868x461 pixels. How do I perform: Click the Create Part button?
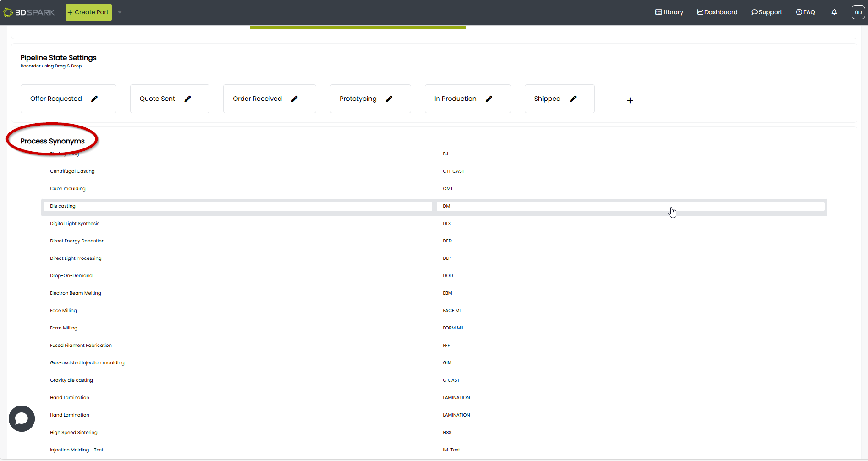(88, 12)
